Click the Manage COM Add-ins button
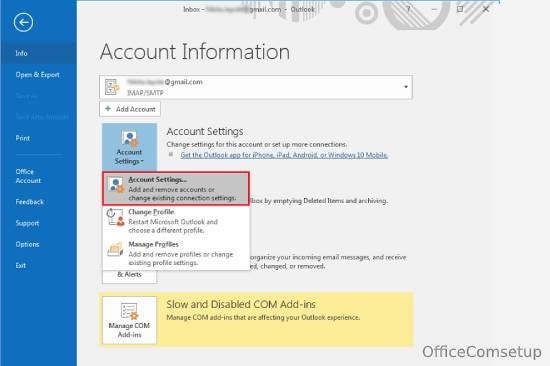Viewport: 550px width, 366px height. point(129,320)
